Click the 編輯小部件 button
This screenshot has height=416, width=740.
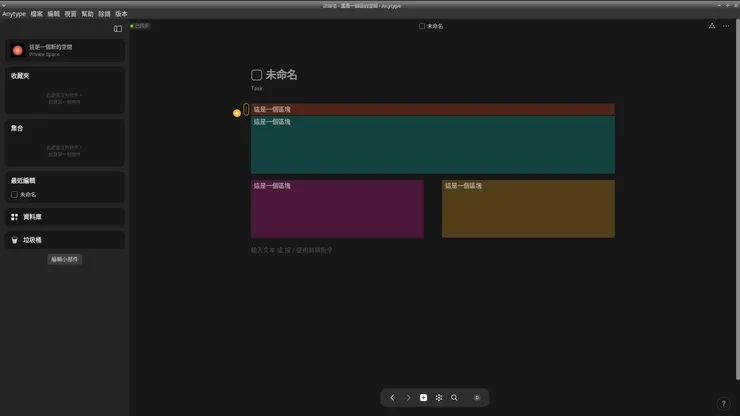65,259
